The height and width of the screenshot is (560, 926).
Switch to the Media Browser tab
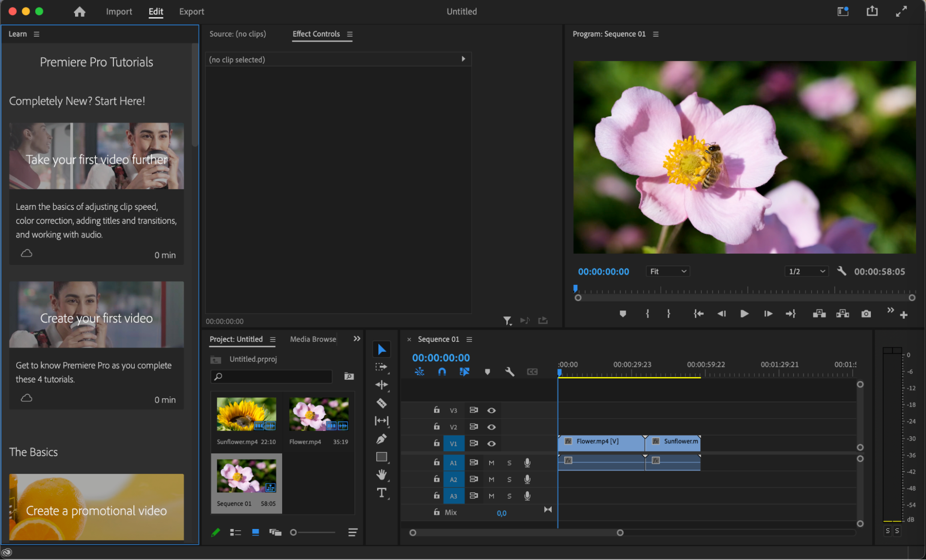(313, 339)
